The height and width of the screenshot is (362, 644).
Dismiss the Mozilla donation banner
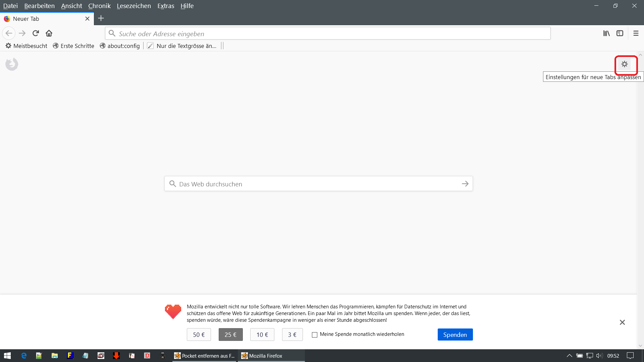pos(622,322)
